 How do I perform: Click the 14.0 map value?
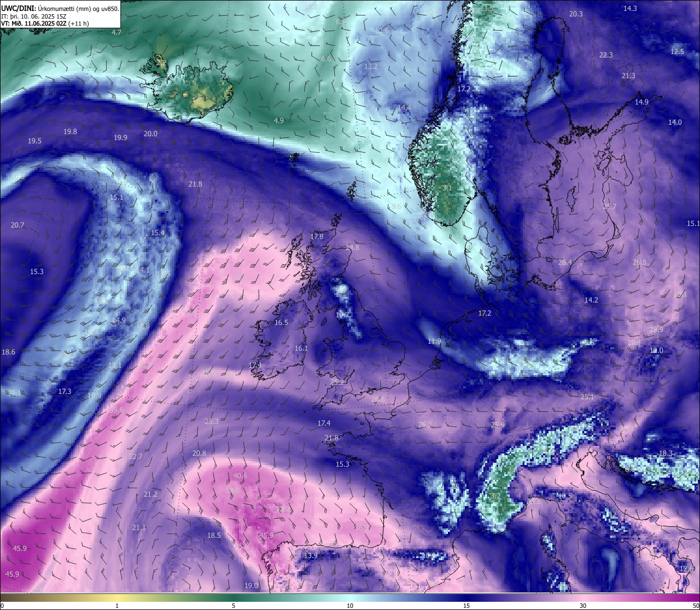tap(675, 123)
